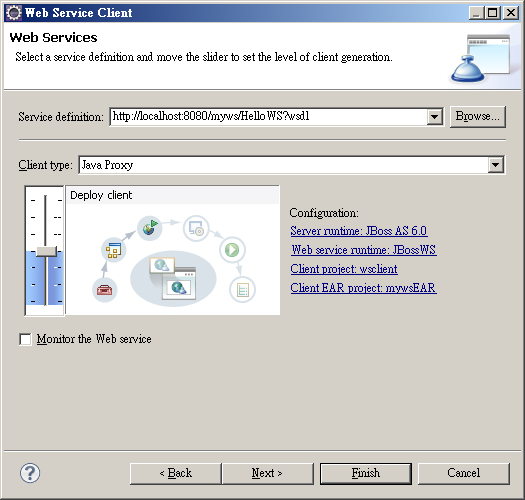Viewport: 525px width, 500px height.
Task: Click the service bell wizard banner image
Action: coord(480,59)
